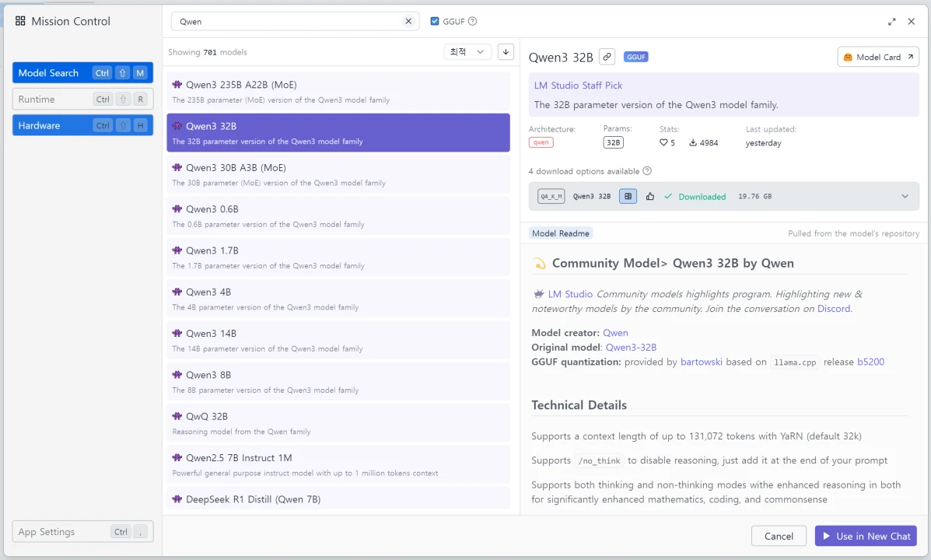Open App Settings
The width and height of the screenshot is (931, 560).
(82, 531)
